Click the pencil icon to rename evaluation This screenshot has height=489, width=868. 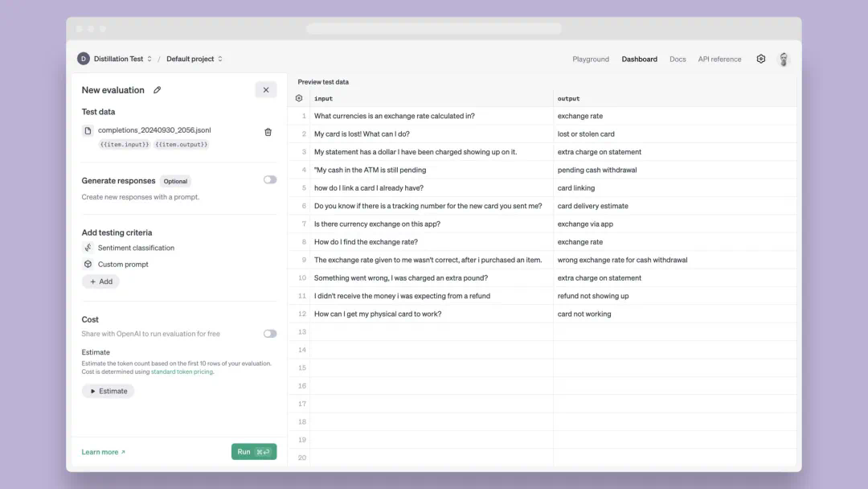coord(158,90)
